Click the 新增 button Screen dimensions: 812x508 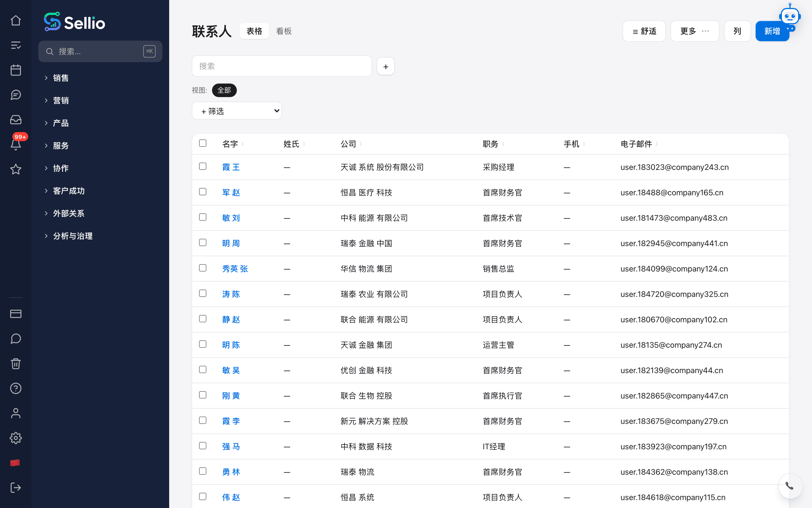(x=772, y=31)
